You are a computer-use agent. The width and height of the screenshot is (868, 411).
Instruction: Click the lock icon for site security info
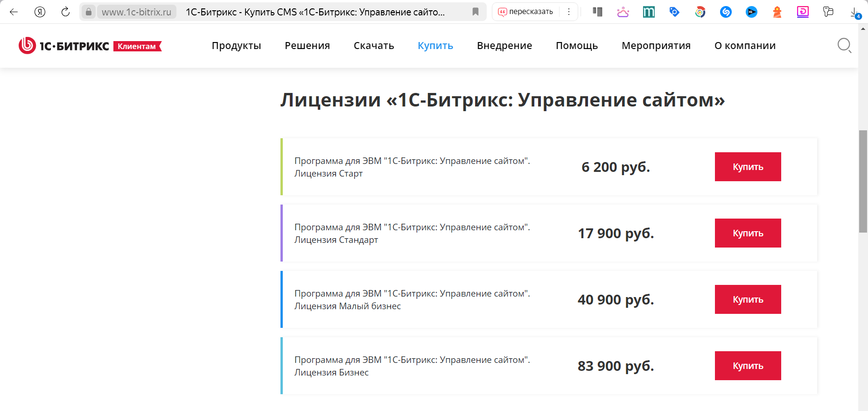tap(89, 12)
